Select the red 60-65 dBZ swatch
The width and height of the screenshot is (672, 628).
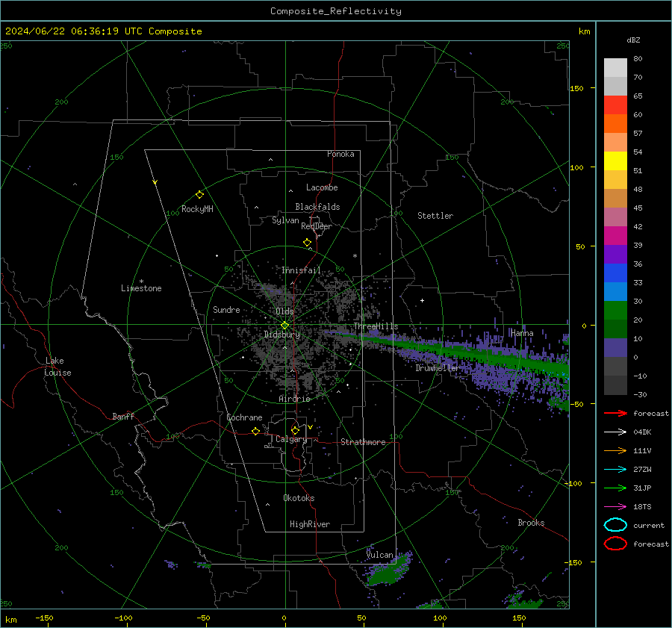[615, 105]
